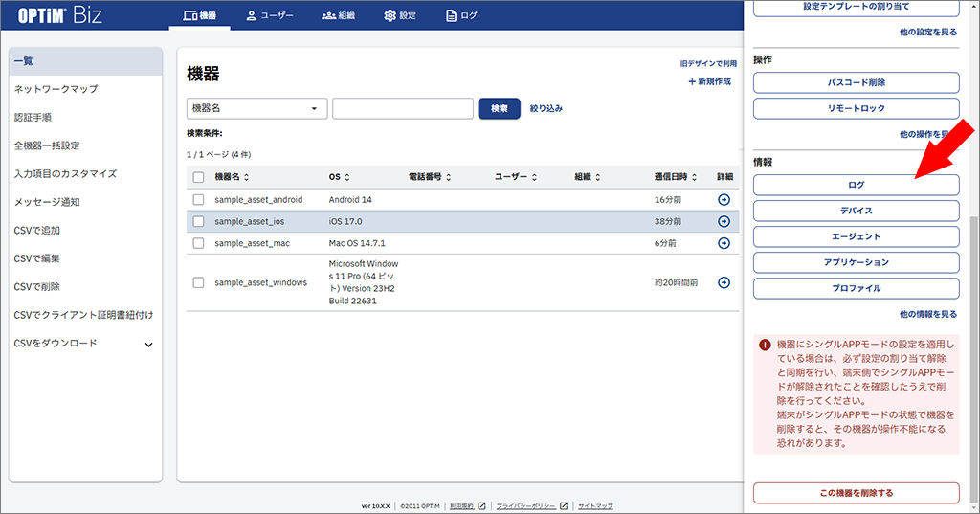Open CSVで編集 in the sidebar
Viewport: 980px width, 514px height.
coord(37,258)
